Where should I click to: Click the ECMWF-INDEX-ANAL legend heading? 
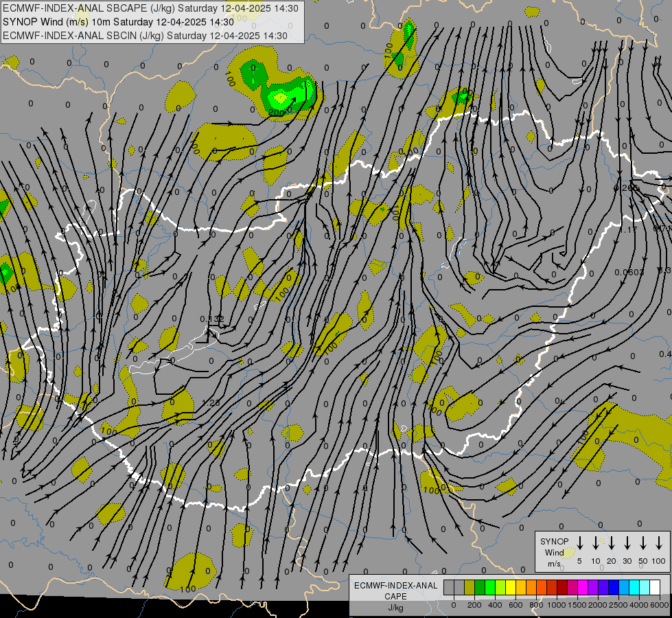pos(395,586)
